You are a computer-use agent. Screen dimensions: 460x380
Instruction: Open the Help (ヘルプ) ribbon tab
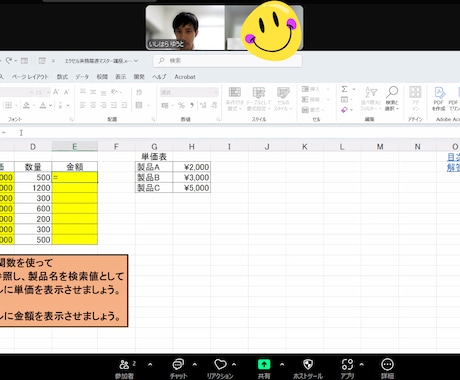[x=159, y=77]
